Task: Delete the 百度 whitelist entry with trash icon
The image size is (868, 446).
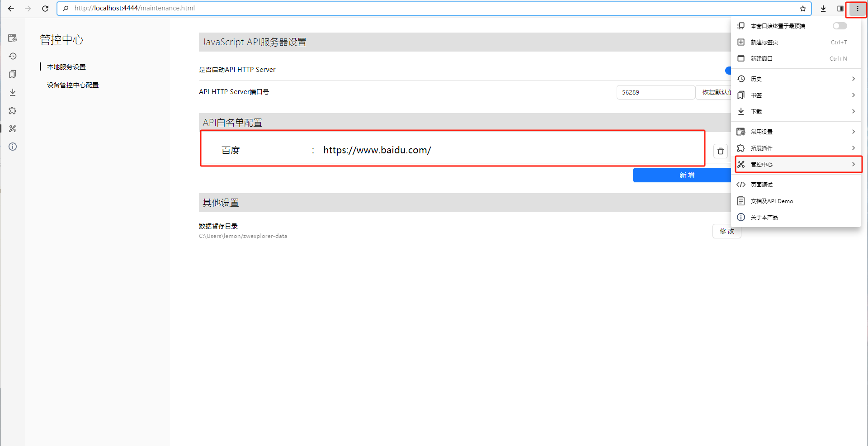Action: [x=721, y=151]
